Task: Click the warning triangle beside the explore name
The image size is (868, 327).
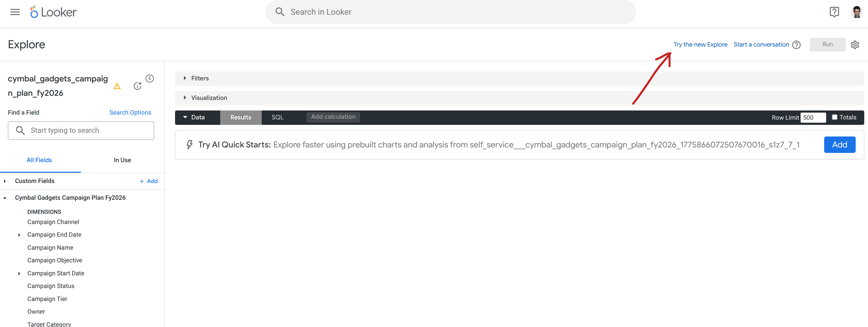Action: (117, 86)
